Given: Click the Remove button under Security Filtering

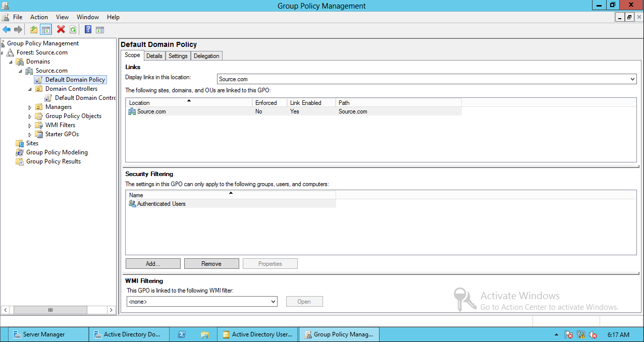Looking at the screenshot, I should (x=211, y=263).
